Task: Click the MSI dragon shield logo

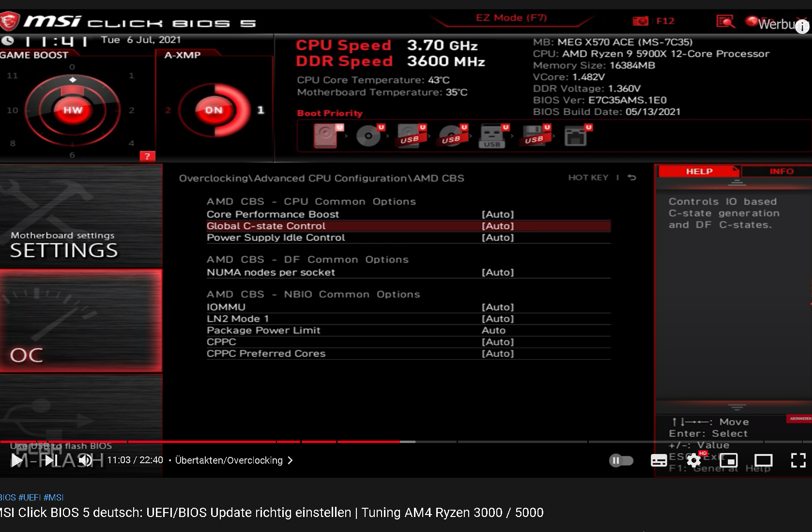Action: click(x=9, y=21)
